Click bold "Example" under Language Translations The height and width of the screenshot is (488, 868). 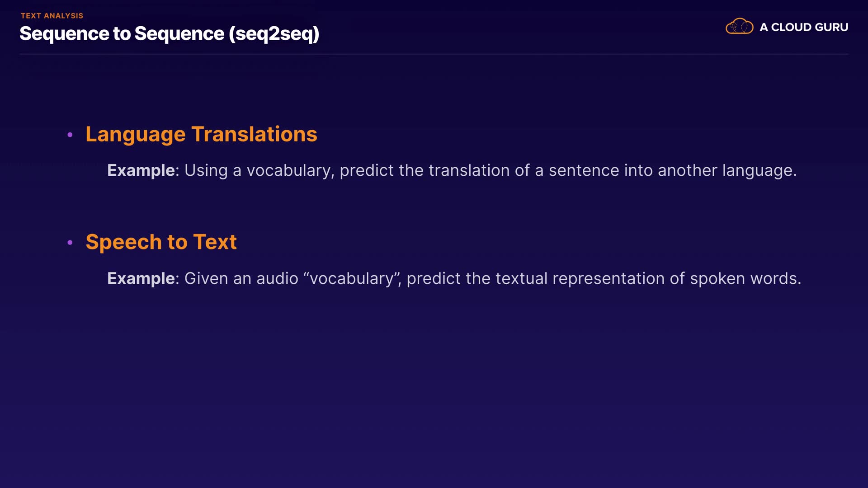pos(141,170)
